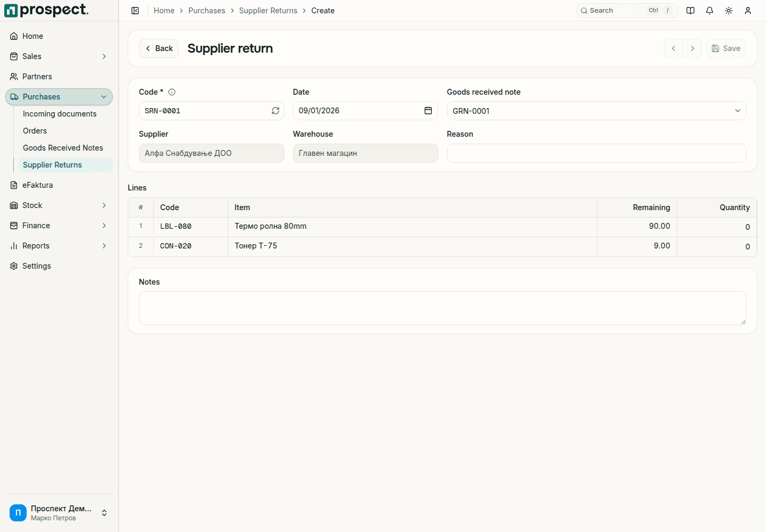Follow the Home breadcrumb link
Image resolution: width=766 pixels, height=532 pixels.
coord(164,11)
